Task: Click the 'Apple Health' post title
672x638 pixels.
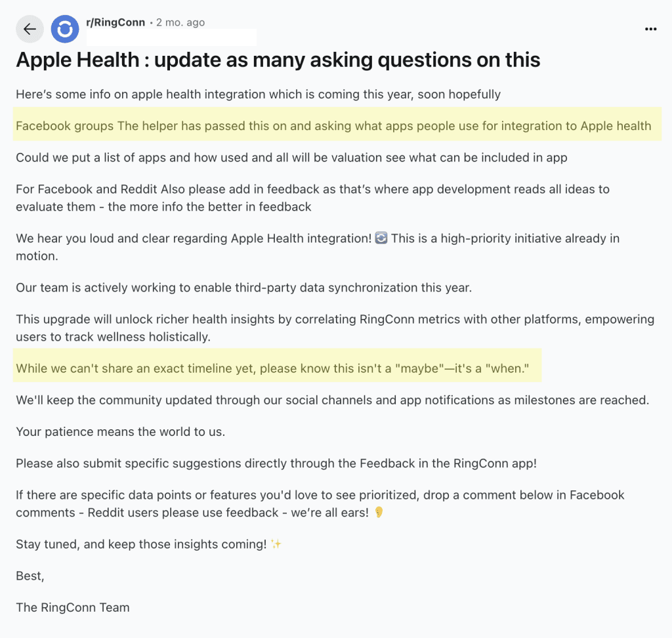Action: 278,60
